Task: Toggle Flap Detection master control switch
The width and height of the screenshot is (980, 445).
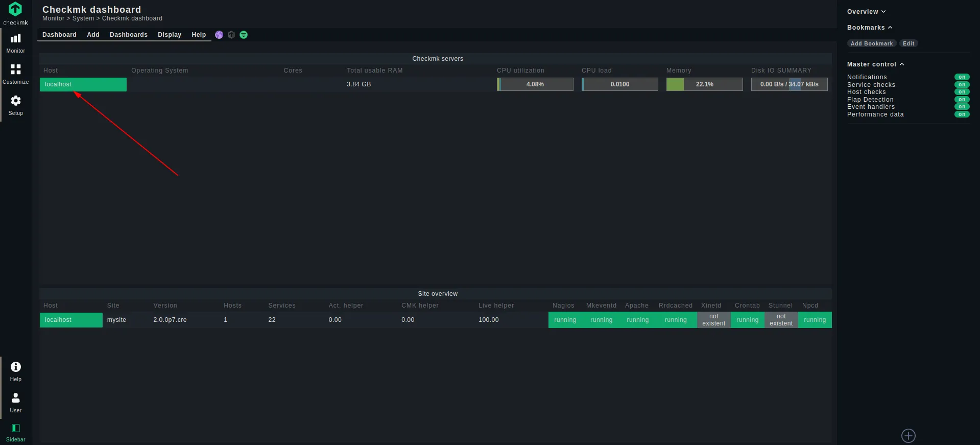Action: coord(962,100)
